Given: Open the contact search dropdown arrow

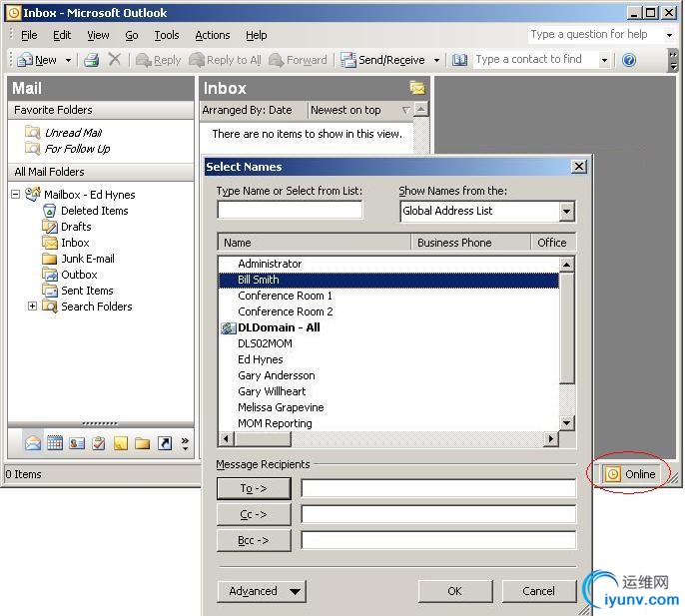Looking at the screenshot, I should click(604, 60).
